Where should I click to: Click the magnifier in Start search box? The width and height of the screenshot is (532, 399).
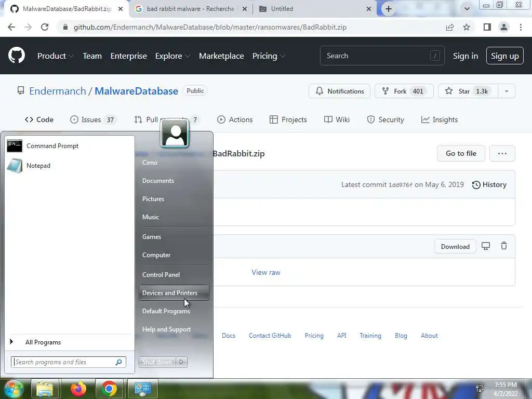(x=119, y=362)
